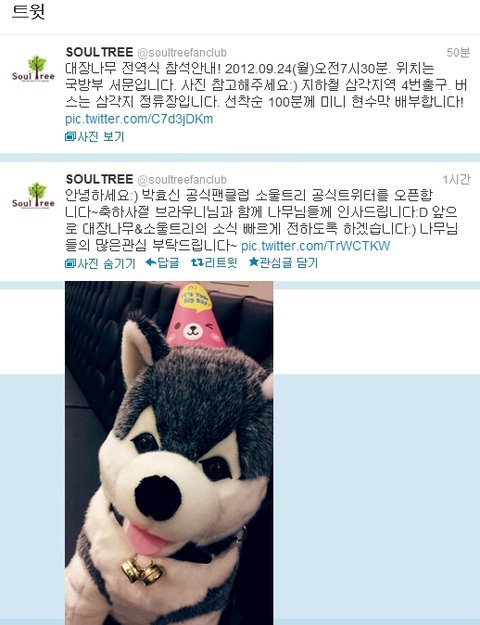Click photo icon beside 사진 숨기기
This screenshot has height=625, width=480.
click(x=70, y=263)
